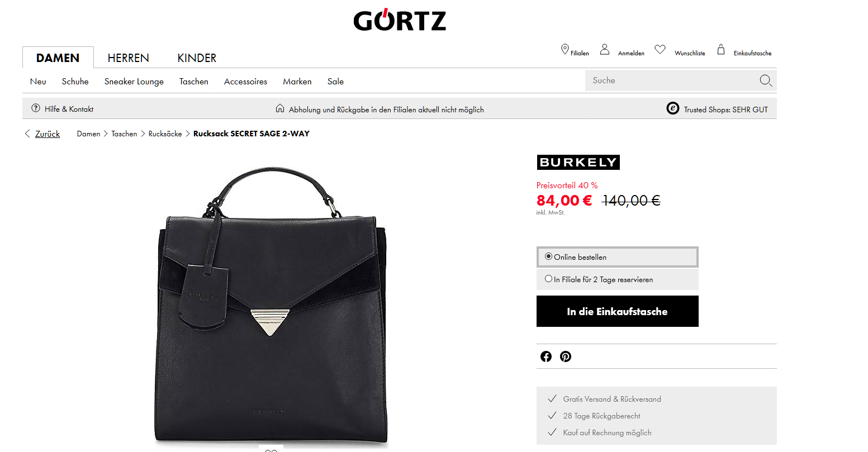This screenshot has width=868, height=452.
Task: Click the Anmelden user icon
Action: tap(604, 49)
